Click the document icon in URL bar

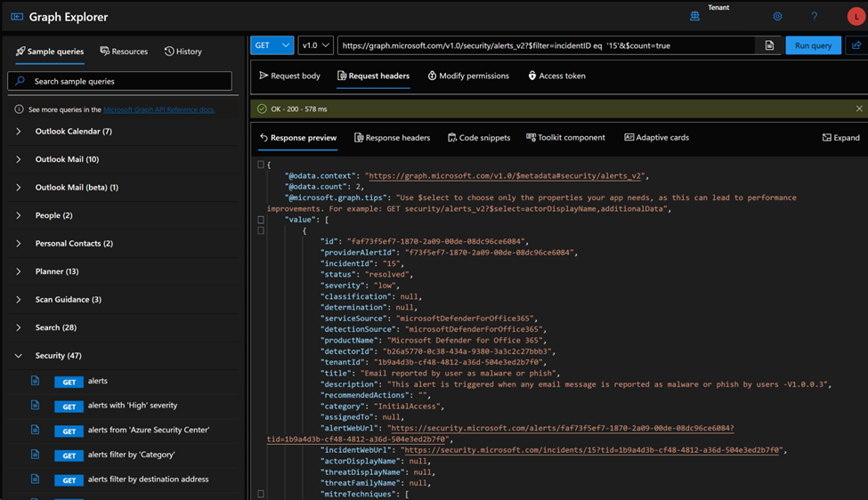(769, 45)
